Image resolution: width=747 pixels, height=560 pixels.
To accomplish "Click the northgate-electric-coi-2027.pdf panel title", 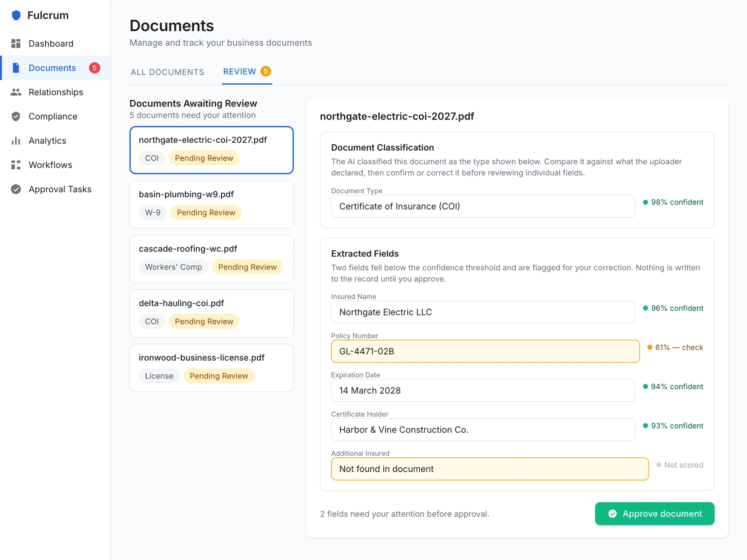I will point(397,116).
